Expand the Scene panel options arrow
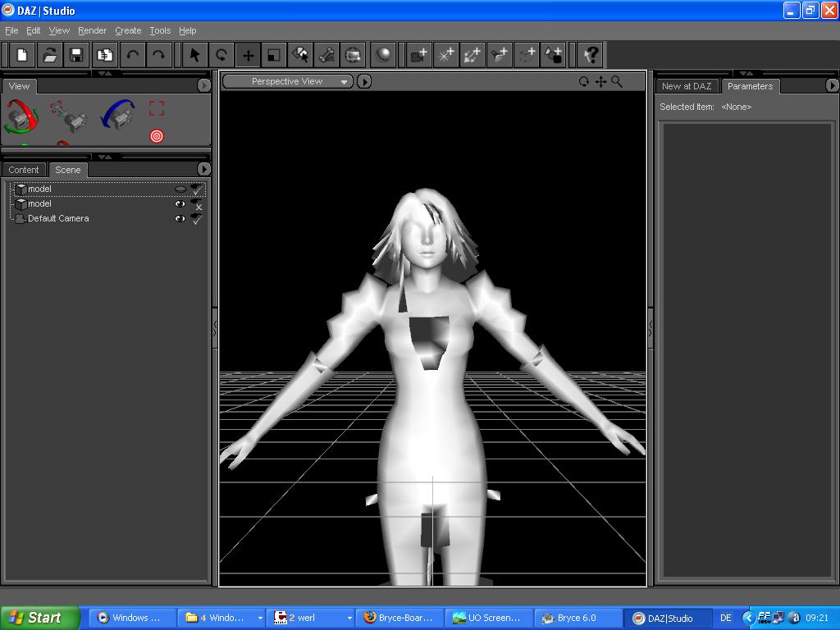 point(203,169)
